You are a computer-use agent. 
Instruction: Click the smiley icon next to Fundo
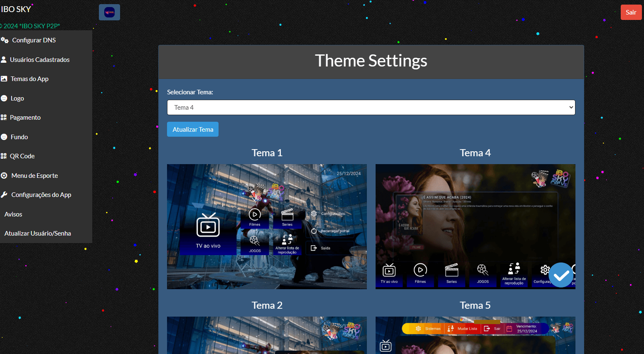click(4, 137)
